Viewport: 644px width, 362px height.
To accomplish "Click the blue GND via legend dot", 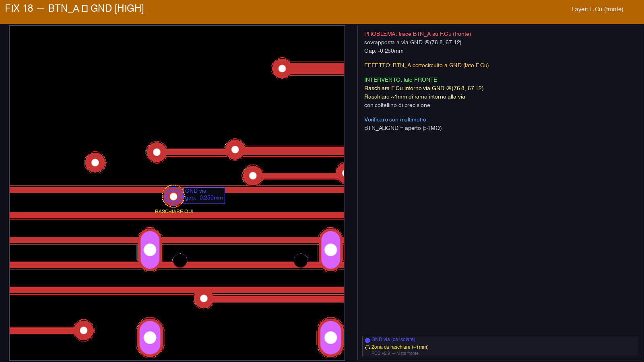I will (367, 340).
